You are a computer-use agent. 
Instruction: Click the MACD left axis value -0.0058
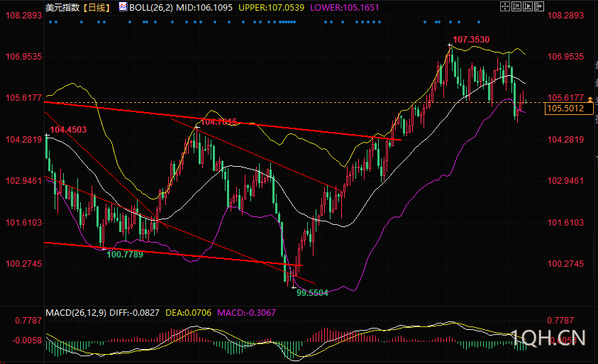click(27, 341)
